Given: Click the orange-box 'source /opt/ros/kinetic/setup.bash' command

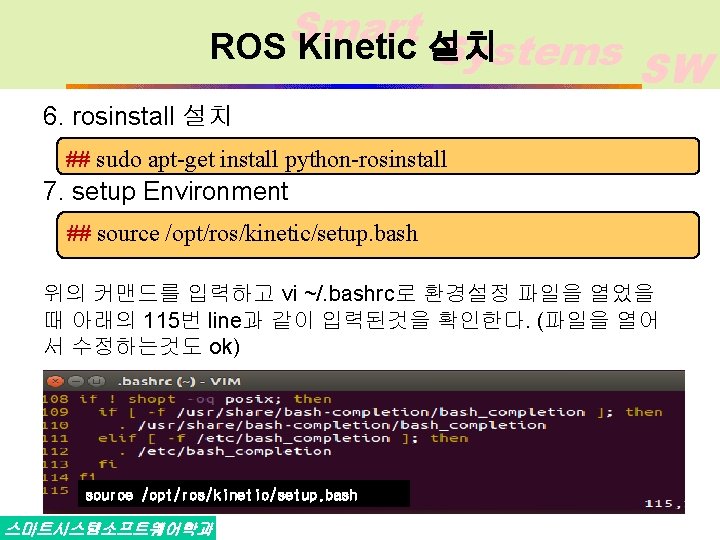Looking at the screenshot, I should pos(257,233).
